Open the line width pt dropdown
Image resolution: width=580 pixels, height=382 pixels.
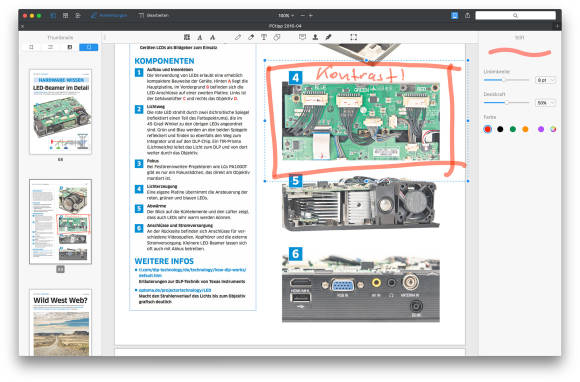point(545,80)
